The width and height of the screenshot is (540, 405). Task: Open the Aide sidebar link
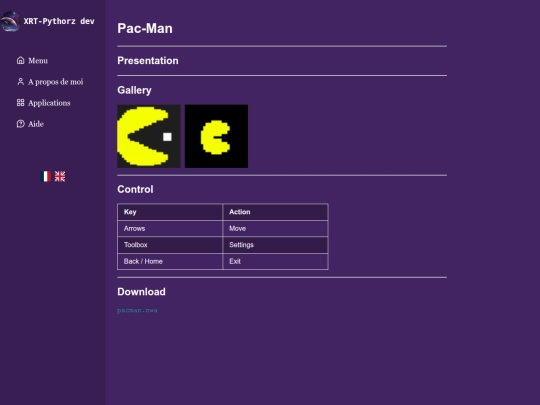(36, 124)
